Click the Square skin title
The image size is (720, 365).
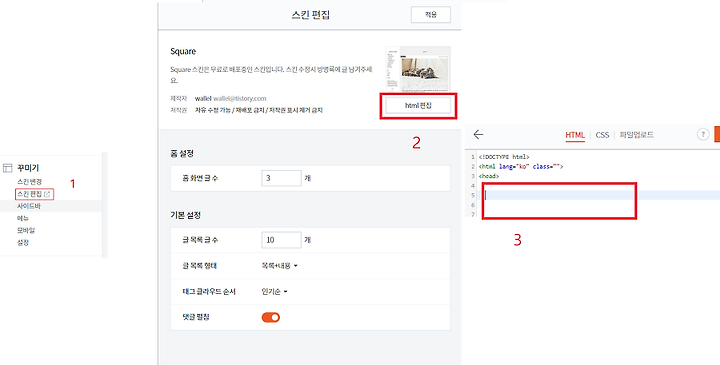pos(183,51)
